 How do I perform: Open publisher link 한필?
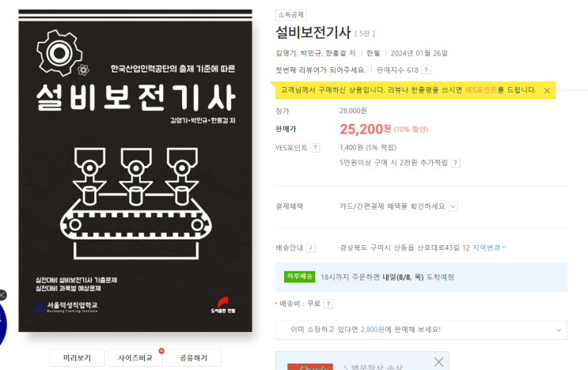click(373, 53)
